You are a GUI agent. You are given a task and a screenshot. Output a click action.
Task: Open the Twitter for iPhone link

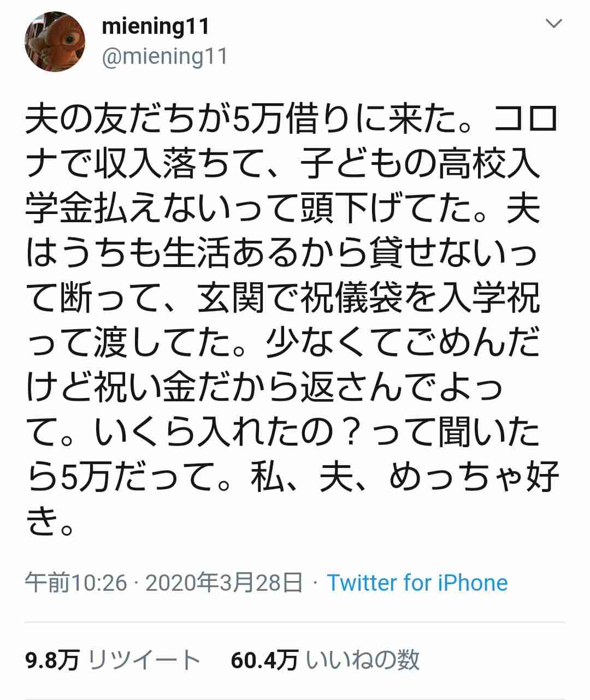417,583
